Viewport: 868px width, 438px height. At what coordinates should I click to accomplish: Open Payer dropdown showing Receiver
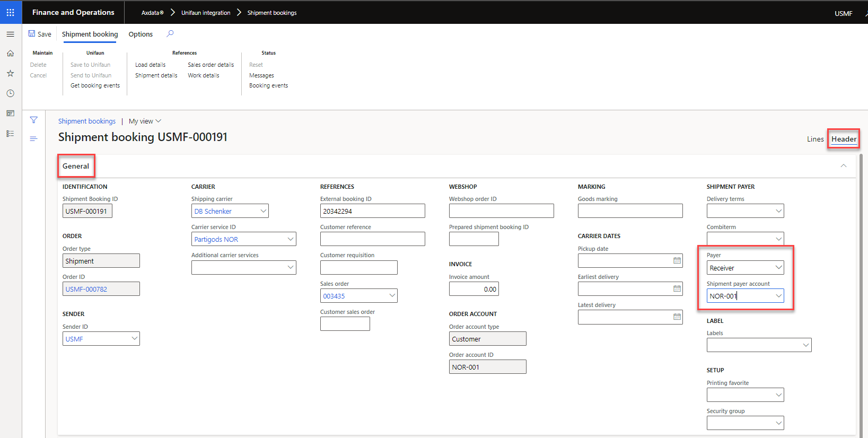[779, 267]
